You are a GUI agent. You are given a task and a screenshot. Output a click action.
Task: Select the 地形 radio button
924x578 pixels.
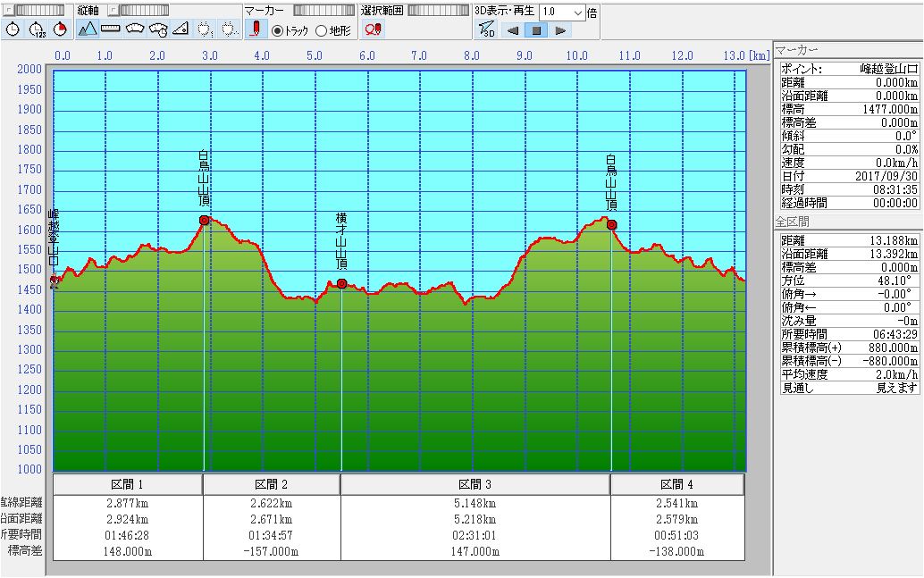pyautogui.click(x=321, y=30)
